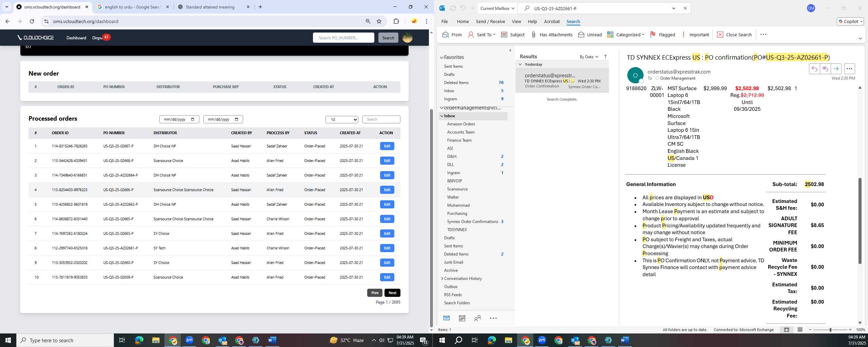Click the Dashboard link in CloudChoice navbar
Screen dimensions: 868x347
[76, 38]
